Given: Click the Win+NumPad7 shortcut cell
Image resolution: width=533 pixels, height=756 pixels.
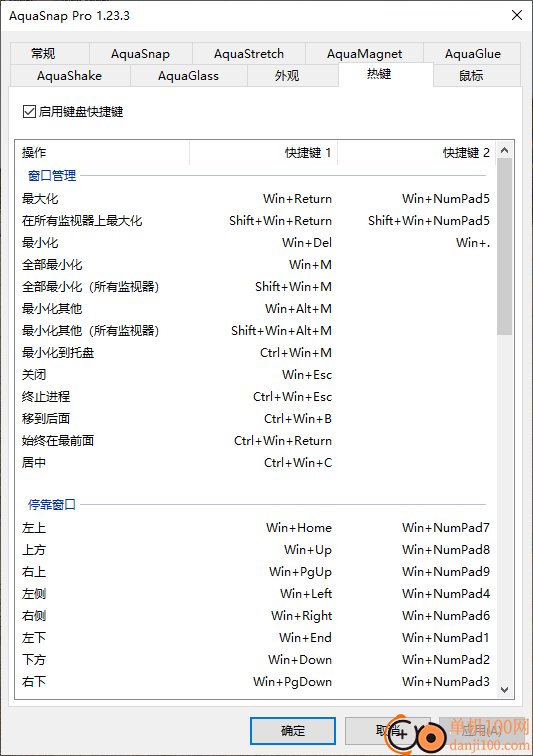Looking at the screenshot, I should [x=446, y=528].
